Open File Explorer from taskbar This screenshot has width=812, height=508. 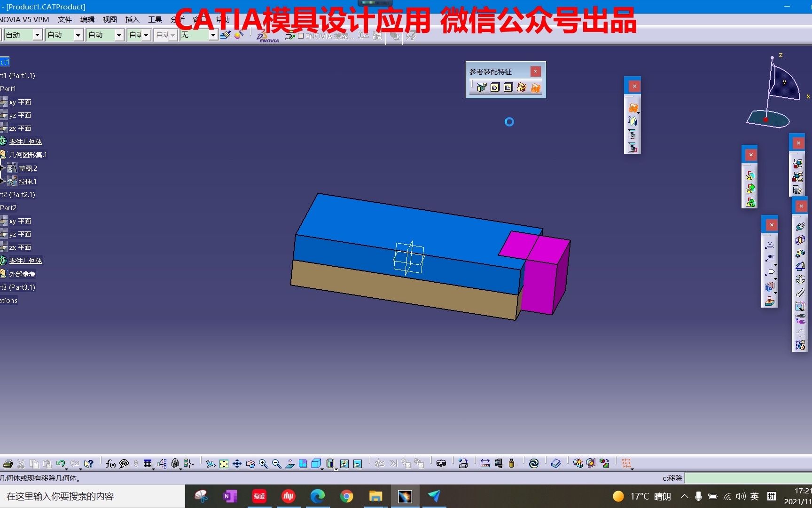375,496
